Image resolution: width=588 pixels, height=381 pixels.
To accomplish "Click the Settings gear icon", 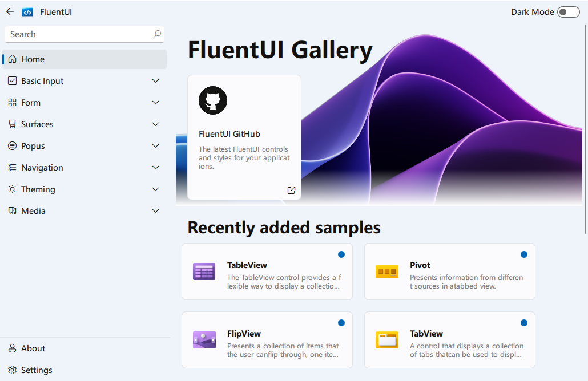I will 13,370.
